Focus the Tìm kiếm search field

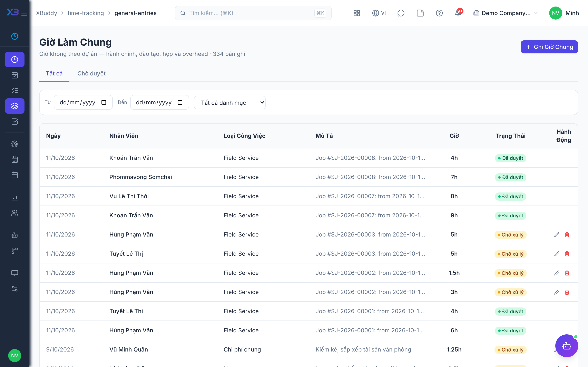(253, 13)
